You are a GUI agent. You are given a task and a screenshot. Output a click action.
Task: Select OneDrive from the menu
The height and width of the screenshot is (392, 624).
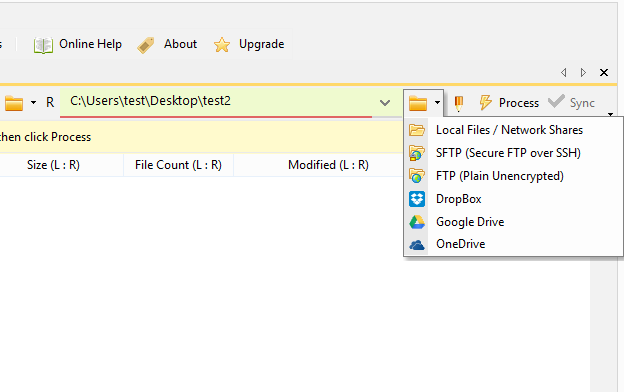pos(513,244)
